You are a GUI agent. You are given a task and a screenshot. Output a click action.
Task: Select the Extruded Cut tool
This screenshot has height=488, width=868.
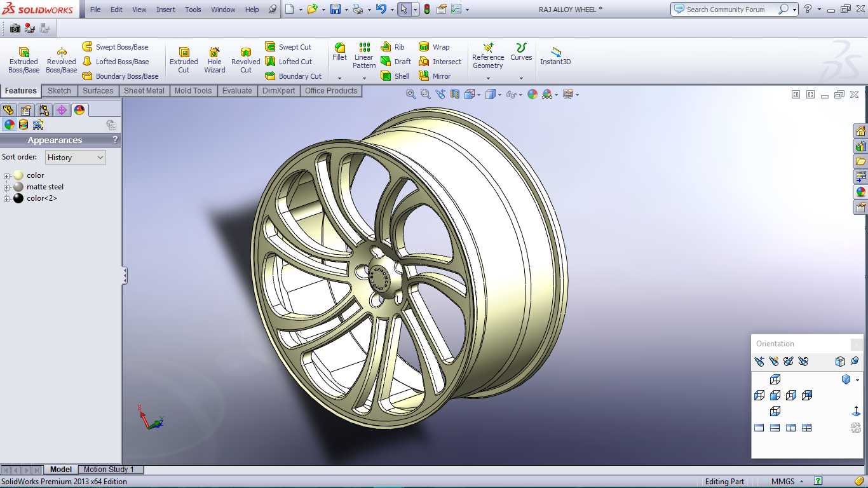(184, 60)
